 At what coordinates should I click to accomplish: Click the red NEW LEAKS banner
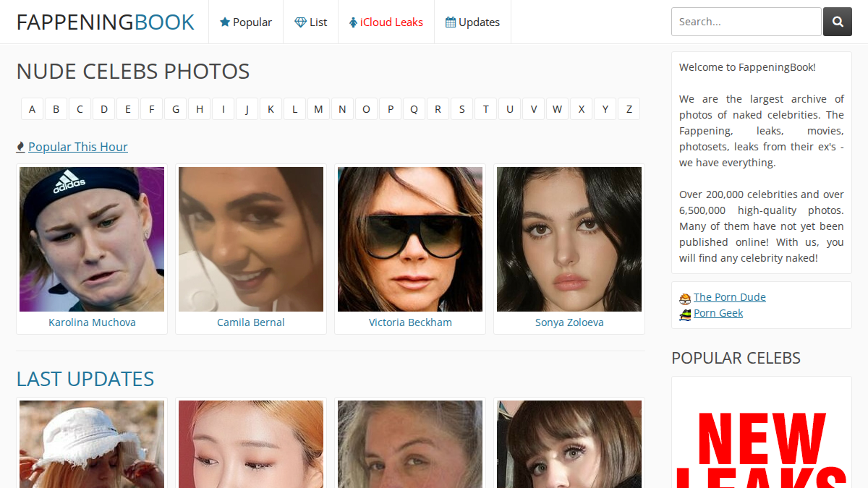[762, 432]
